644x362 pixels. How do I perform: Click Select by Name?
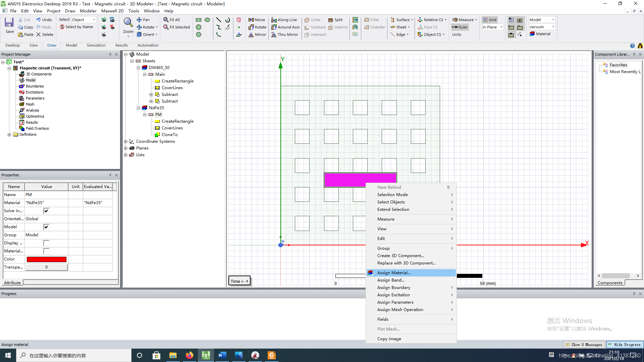click(x=76, y=27)
